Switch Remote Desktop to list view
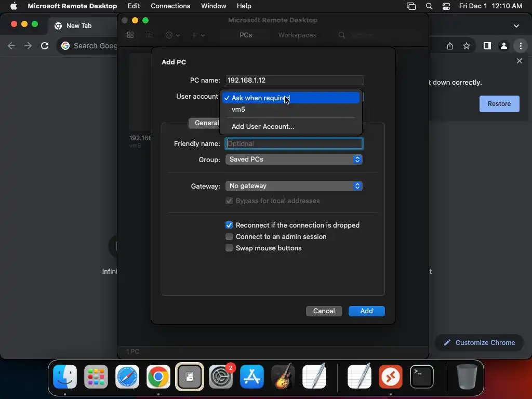The height and width of the screenshot is (399, 532). 150,35
